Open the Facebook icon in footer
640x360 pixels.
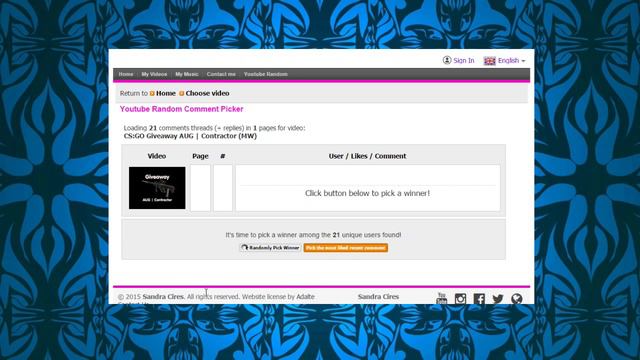[479, 299]
